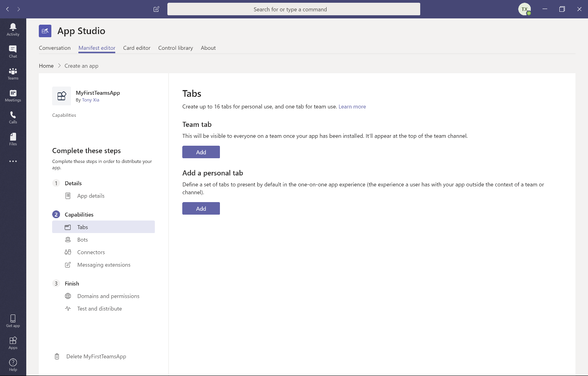Screen dimensions: 588x376
Task: Click the Finish step heading
Action: 72,284
